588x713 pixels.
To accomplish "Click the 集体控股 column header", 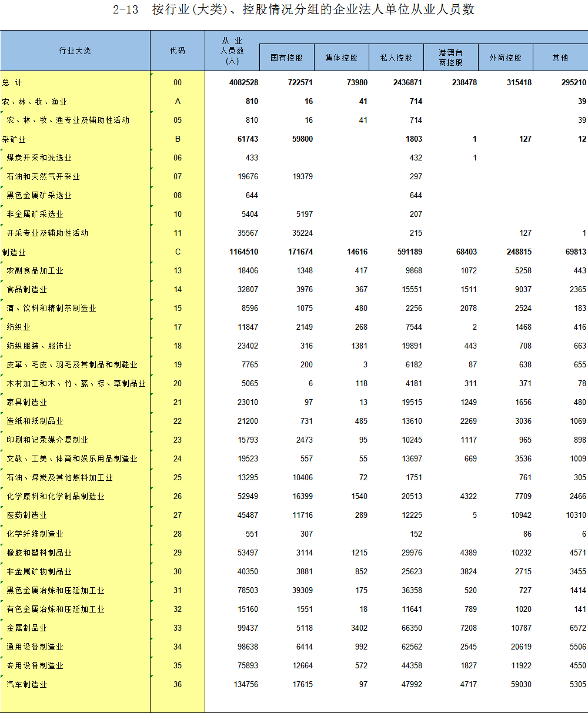I will coord(342,58).
